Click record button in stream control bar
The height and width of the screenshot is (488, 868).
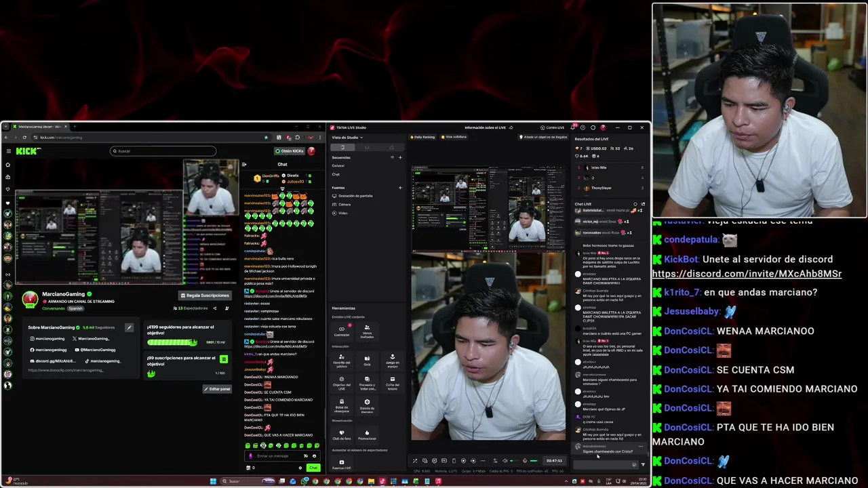[463, 461]
